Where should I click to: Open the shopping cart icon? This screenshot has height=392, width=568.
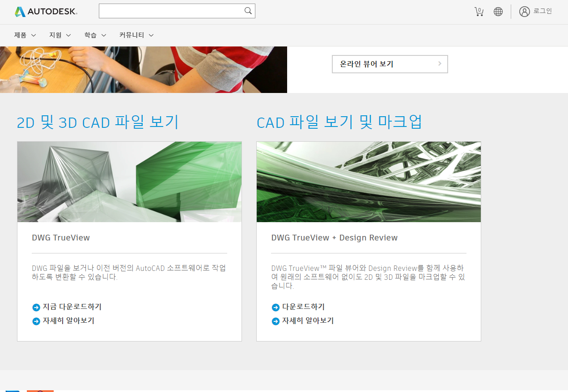(x=479, y=12)
